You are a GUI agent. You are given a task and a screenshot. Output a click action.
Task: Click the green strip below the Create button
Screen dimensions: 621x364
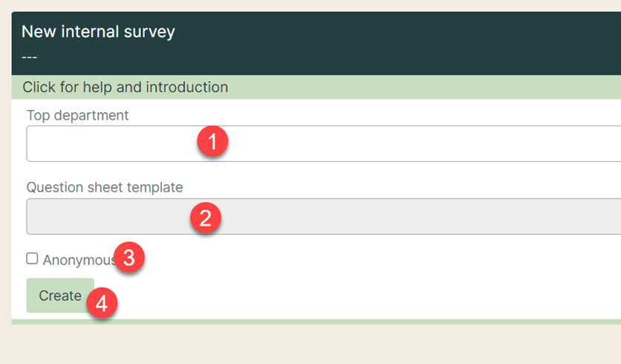(316, 322)
